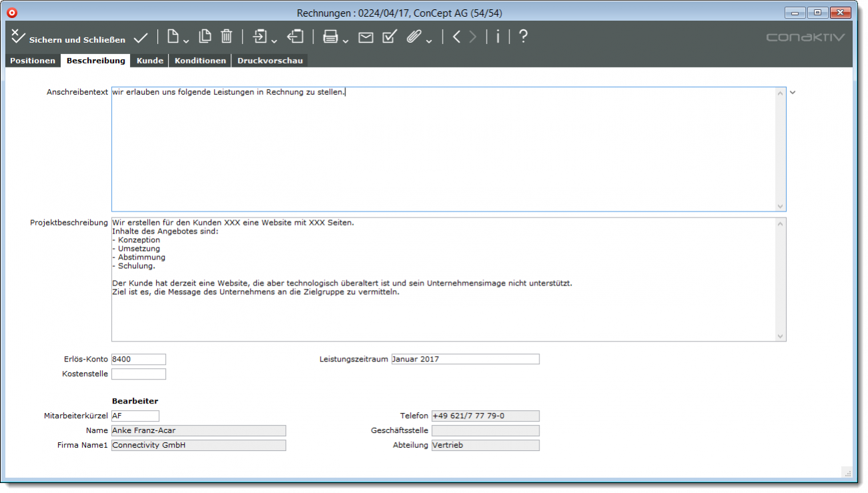The width and height of the screenshot is (868, 493).
Task: Click Sichern und Schließen button
Action: [x=68, y=39]
